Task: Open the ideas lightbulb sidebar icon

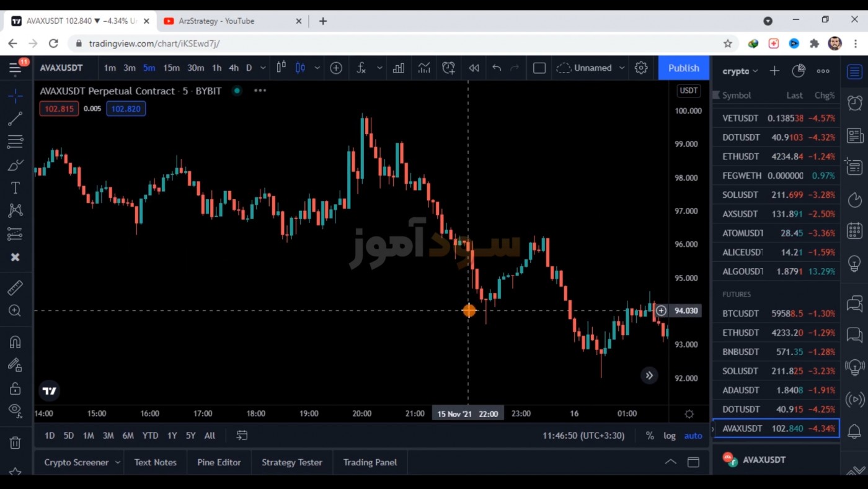Action: [854, 263]
